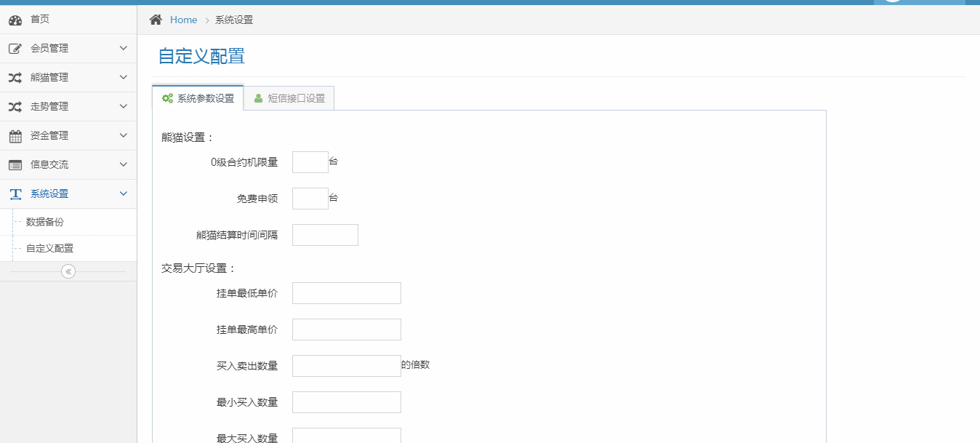Image resolution: width=980 pixels, height=443 pixels.
Task: Click the 挂单最低单价 input field
Action: tap(346, 293)
